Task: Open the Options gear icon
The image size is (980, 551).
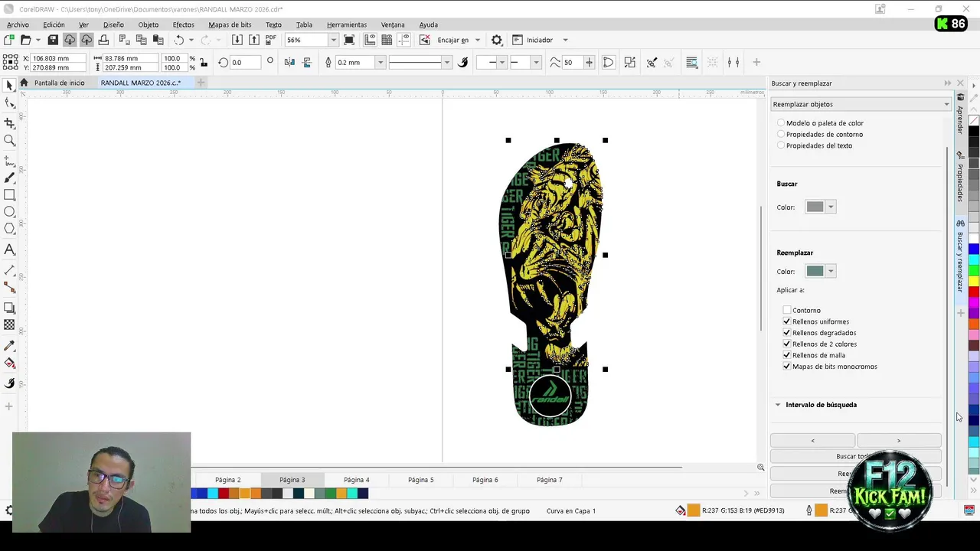Action: (497, 40)
